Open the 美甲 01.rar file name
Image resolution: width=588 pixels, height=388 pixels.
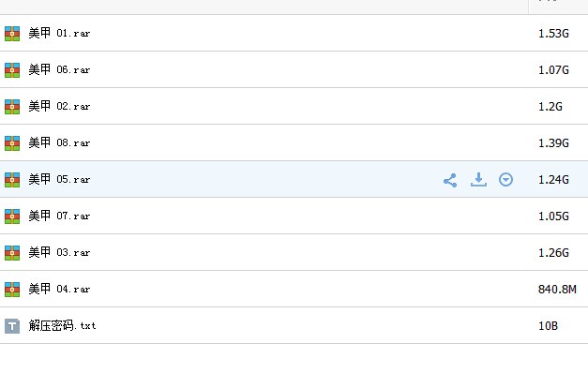[x=59, y=33]
